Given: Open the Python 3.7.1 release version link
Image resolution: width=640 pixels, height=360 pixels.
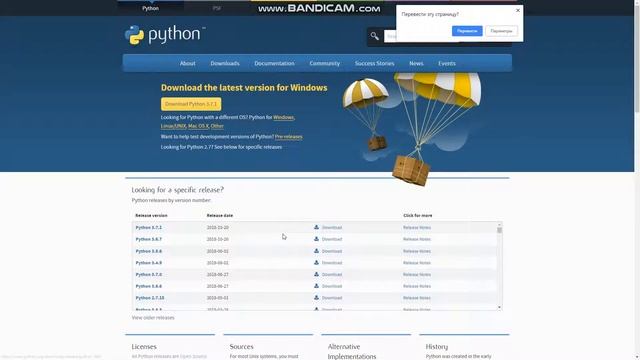Looking at the screenshot, I should [x=149, y=227].
